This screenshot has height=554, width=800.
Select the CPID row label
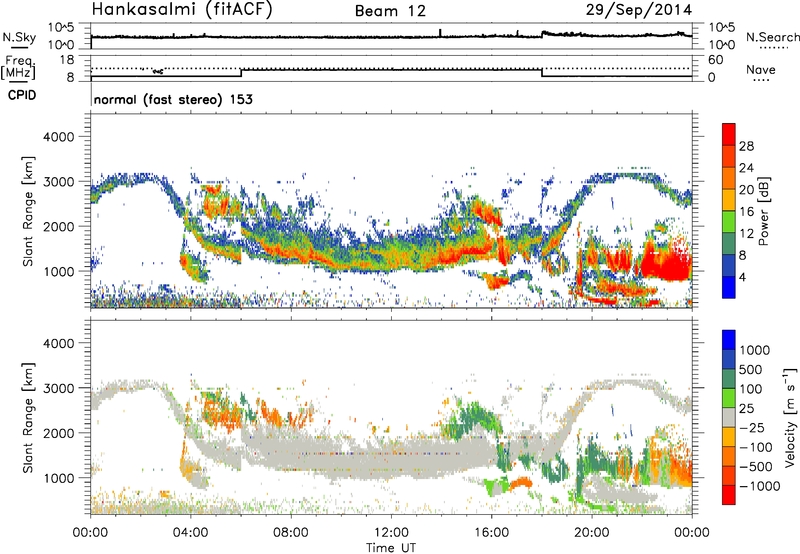22,95
